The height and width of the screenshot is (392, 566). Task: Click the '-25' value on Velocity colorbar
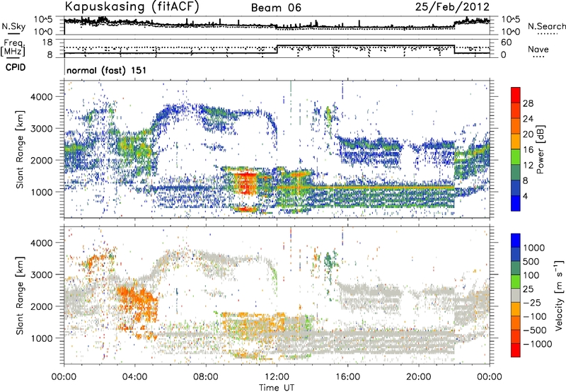[x=533, y=302]
